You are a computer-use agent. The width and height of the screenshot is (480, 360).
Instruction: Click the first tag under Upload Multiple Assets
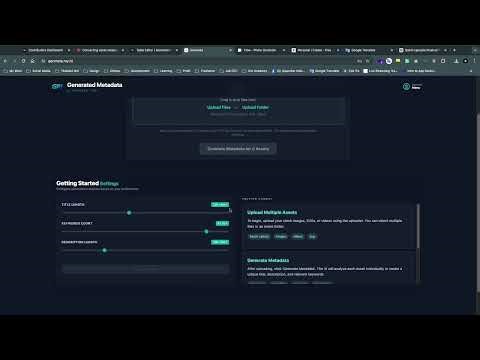[259, 236]
